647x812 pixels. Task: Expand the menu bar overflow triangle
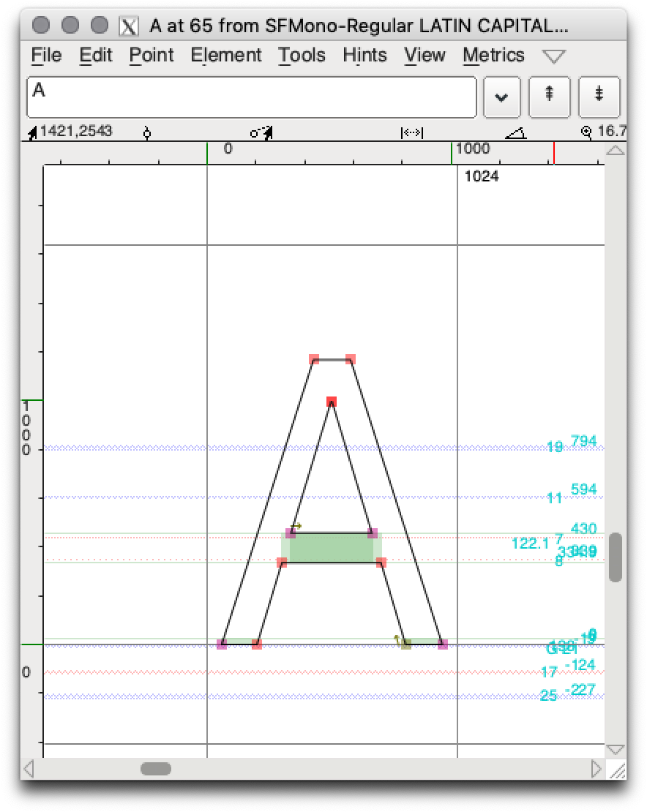(x=554, y=56)
